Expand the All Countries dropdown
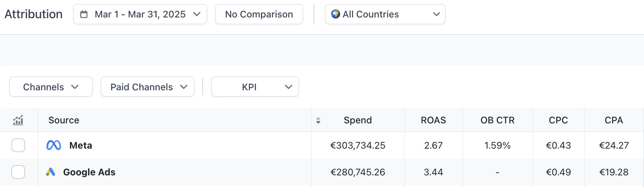The height and width of the screenshot is (188, 644). pos(385,14)
